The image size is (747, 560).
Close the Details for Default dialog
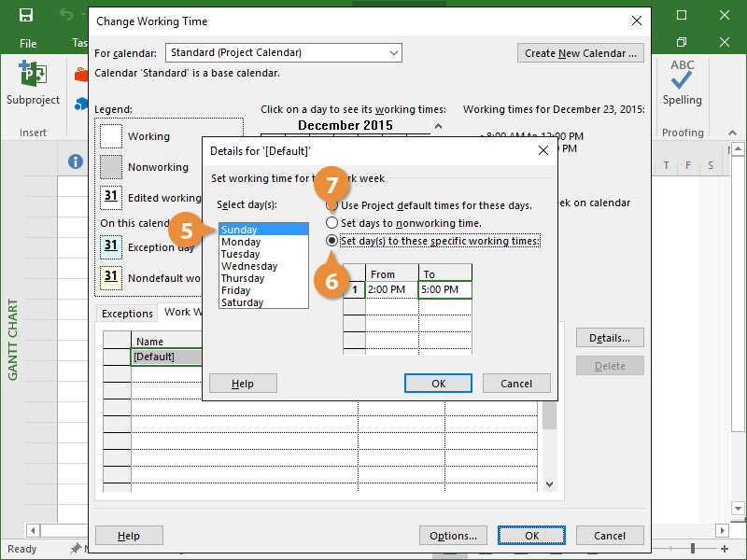click(x=543, y=150)
